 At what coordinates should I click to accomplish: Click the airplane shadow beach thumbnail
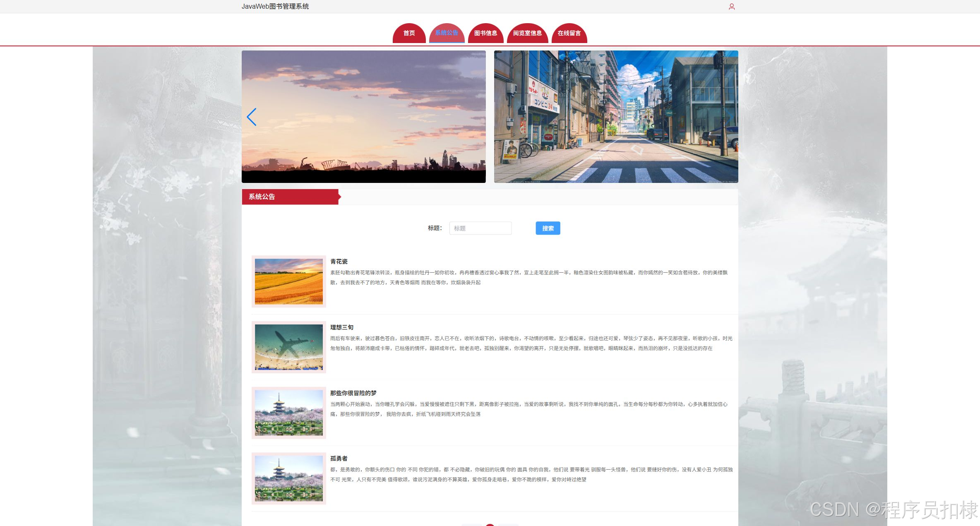pos(289,347)
